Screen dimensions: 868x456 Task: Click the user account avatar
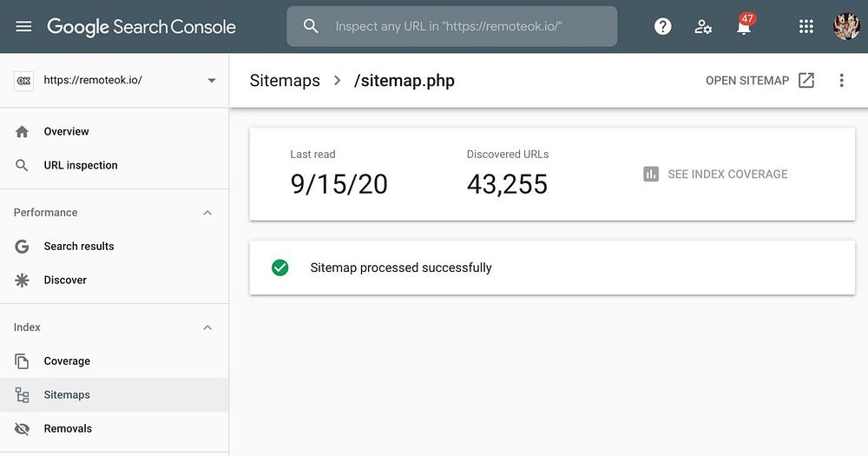click(x=846, y=27)
